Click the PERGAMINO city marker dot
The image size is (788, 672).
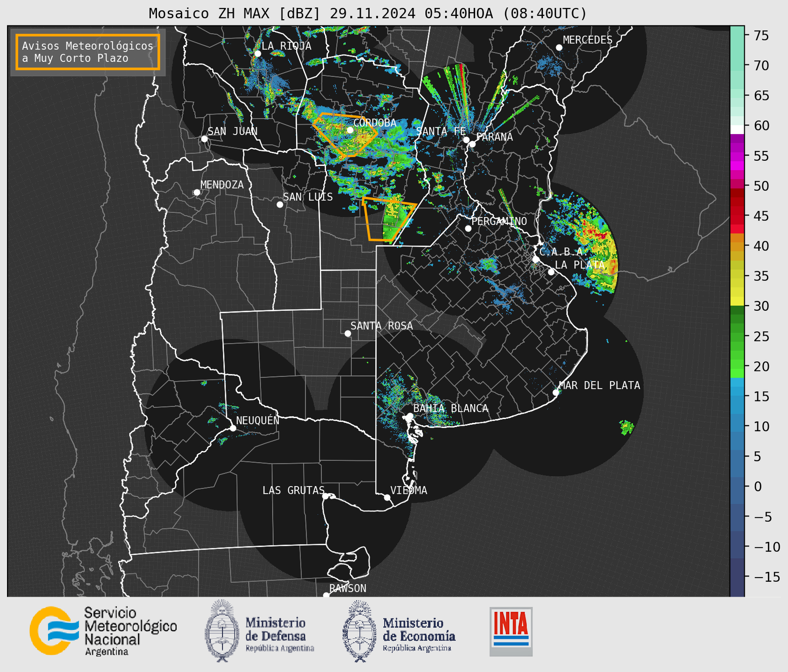click(468, 229)
